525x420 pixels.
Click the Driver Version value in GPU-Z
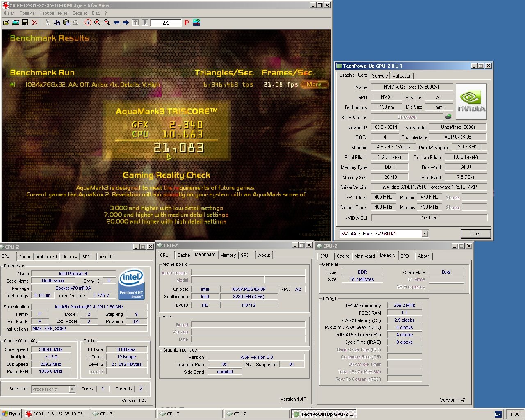(x=429, y=187)
